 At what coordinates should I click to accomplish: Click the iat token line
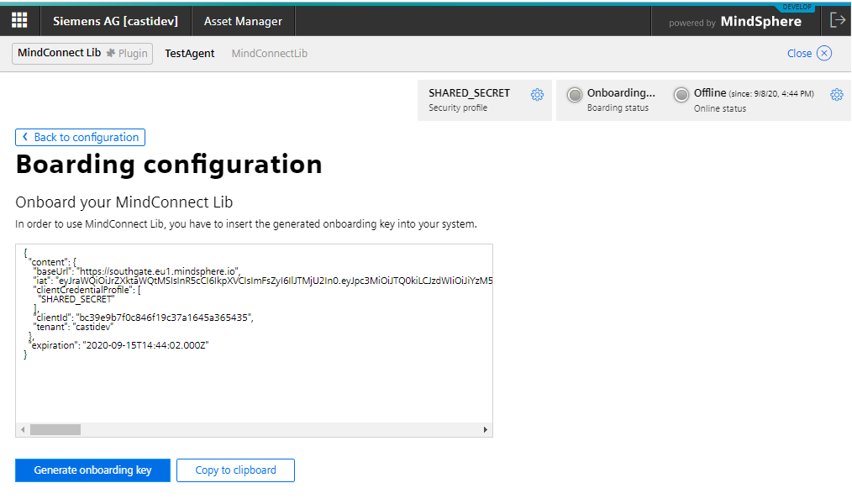pos(263,281)
